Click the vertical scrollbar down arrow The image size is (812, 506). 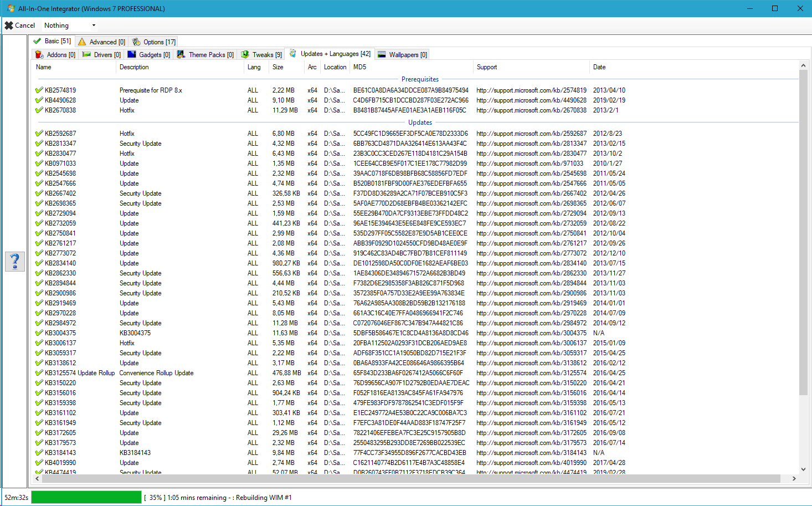[803, 469]
